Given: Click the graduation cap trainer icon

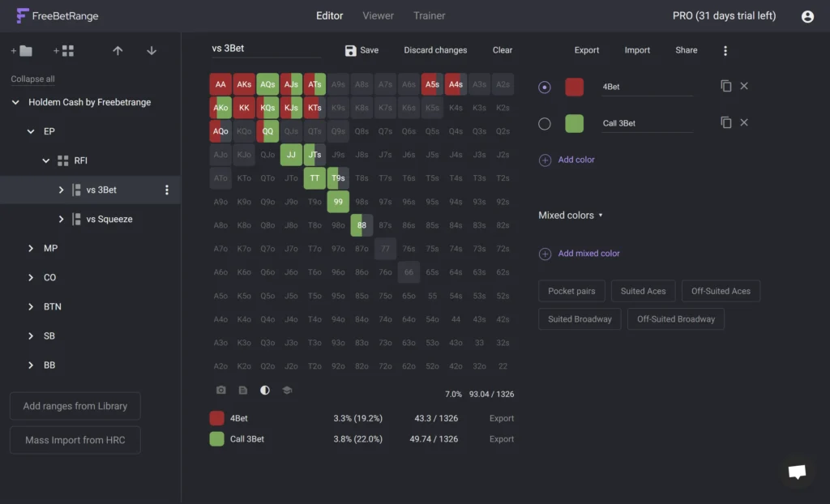Looking at the screenshot, I should click(x=287, y=391).
